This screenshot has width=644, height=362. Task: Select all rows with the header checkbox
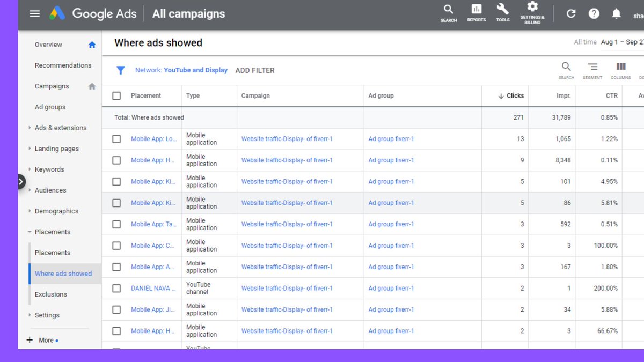(x=116, y=96)
